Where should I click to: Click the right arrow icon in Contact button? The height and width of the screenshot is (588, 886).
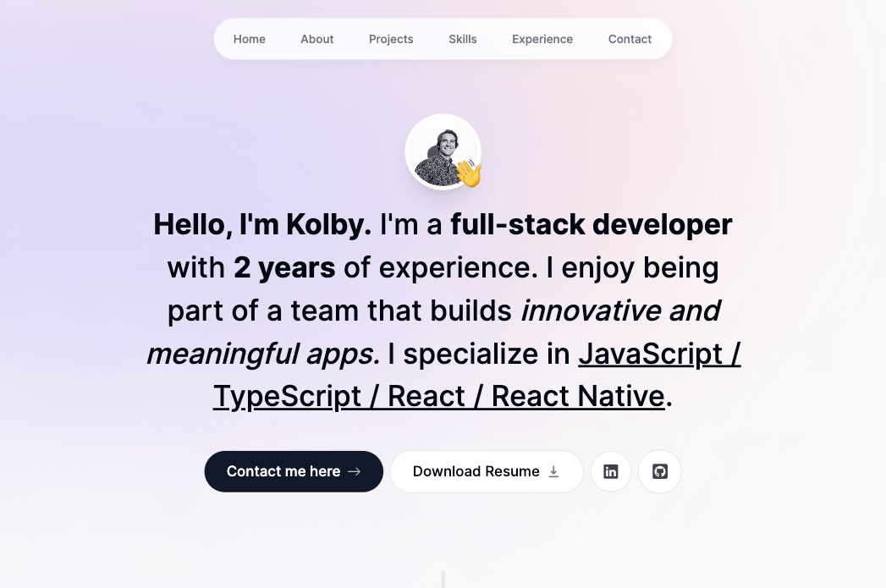pyautogui.click(x=355, y=471)
